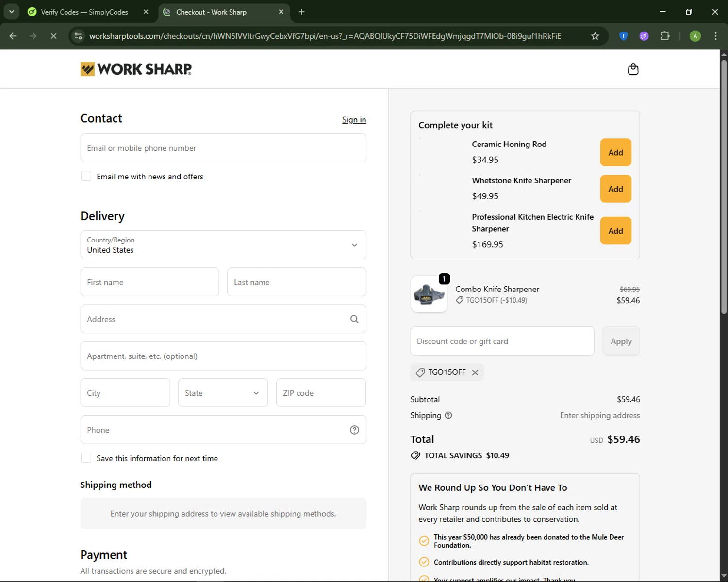Open the browser profile avatar
This screenshot has height=582, width=728.
click(x=695, y=36)
